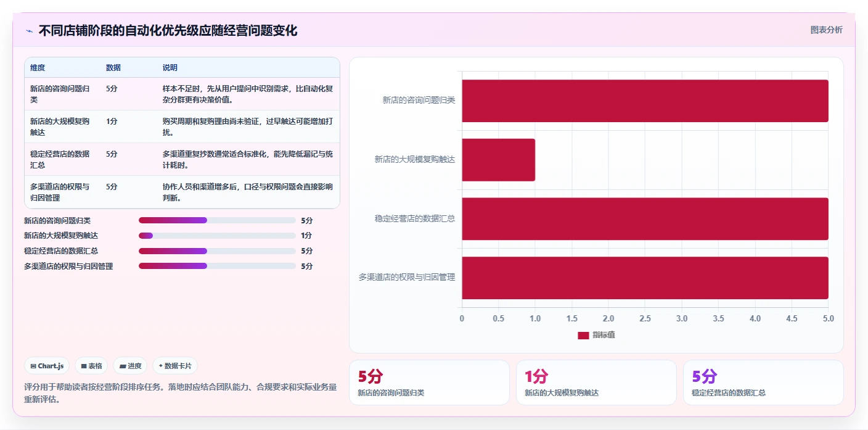Toggle the 指标值 legend swatch
This screenshot has width=868, height=430.
pyautogui.click(x=583, y=335)
